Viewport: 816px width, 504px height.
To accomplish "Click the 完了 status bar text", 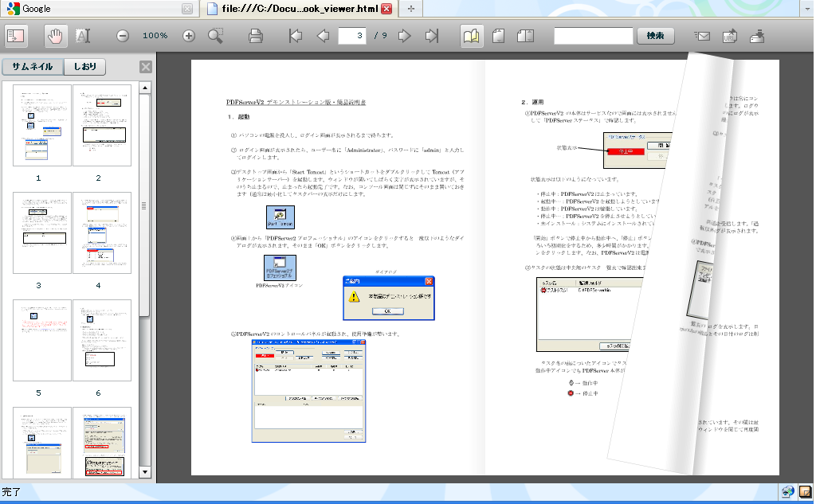I will tap(11, 492).
